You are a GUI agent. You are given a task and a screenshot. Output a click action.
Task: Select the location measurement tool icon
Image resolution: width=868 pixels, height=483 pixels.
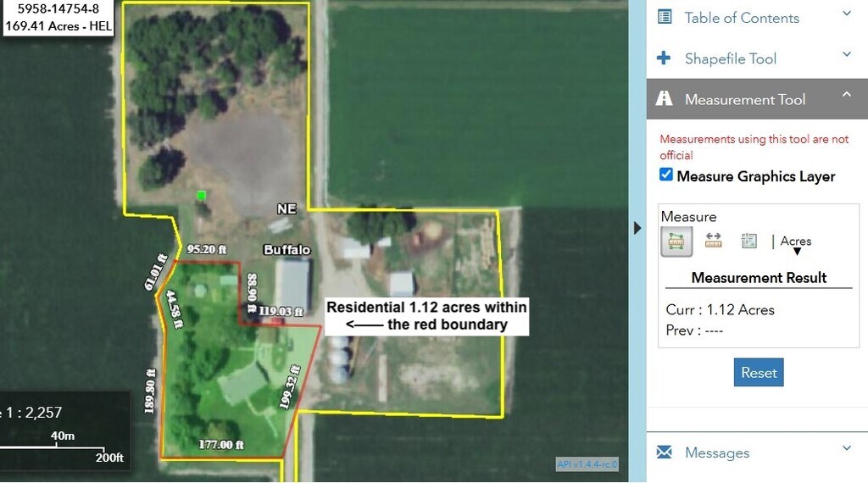[749, 241]
